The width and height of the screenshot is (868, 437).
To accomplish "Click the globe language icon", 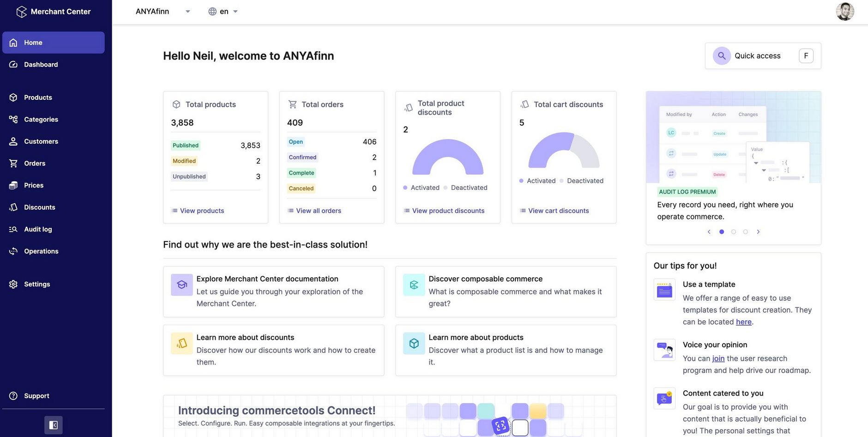I will click(212, 12).
